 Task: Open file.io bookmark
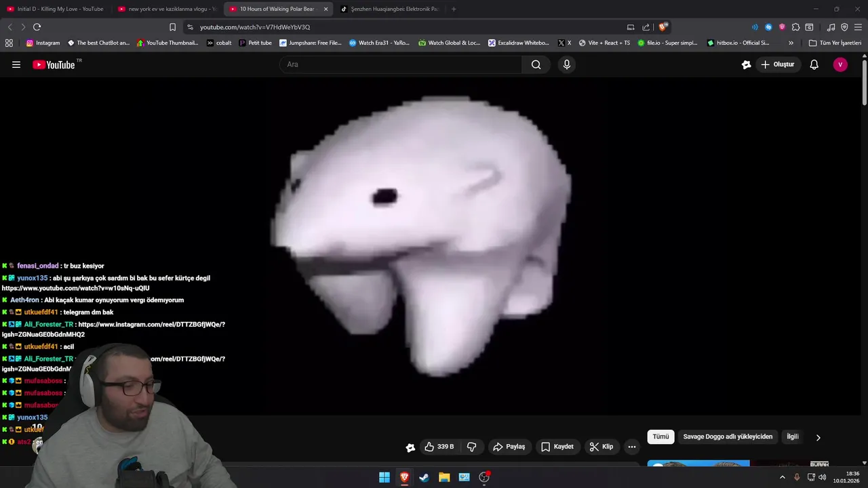[x=667, y=43]
